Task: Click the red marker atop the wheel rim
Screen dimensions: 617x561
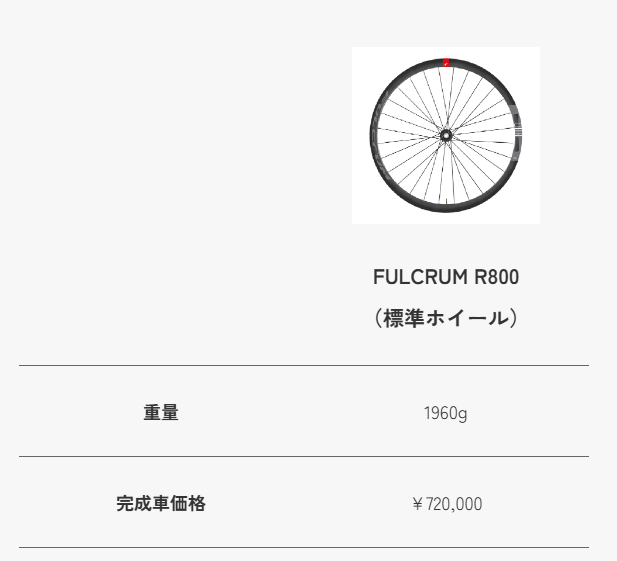Action: 446,62
